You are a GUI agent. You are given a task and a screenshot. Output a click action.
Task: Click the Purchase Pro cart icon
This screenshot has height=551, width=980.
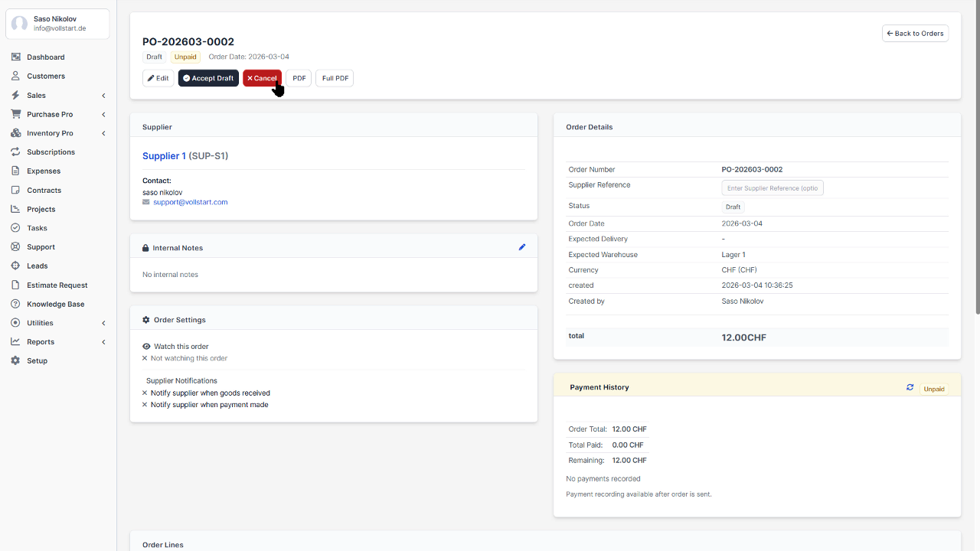pyautogui.click(x=15, y=114)
